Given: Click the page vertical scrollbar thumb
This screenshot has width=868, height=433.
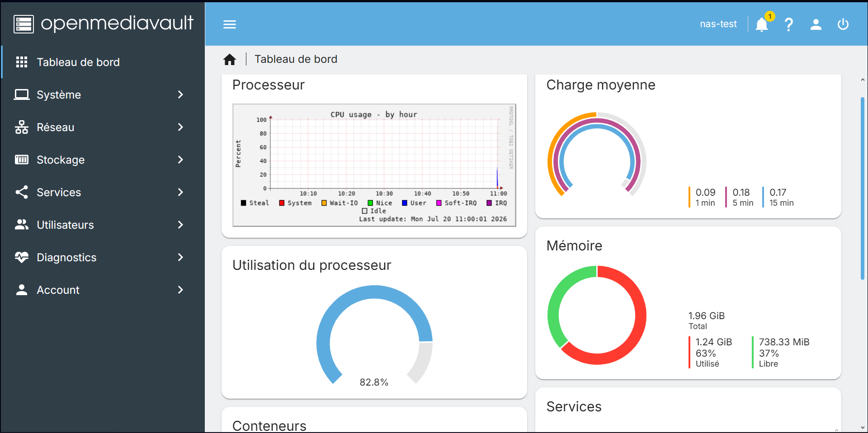Looking at the screenshot, I should point(863,188).
